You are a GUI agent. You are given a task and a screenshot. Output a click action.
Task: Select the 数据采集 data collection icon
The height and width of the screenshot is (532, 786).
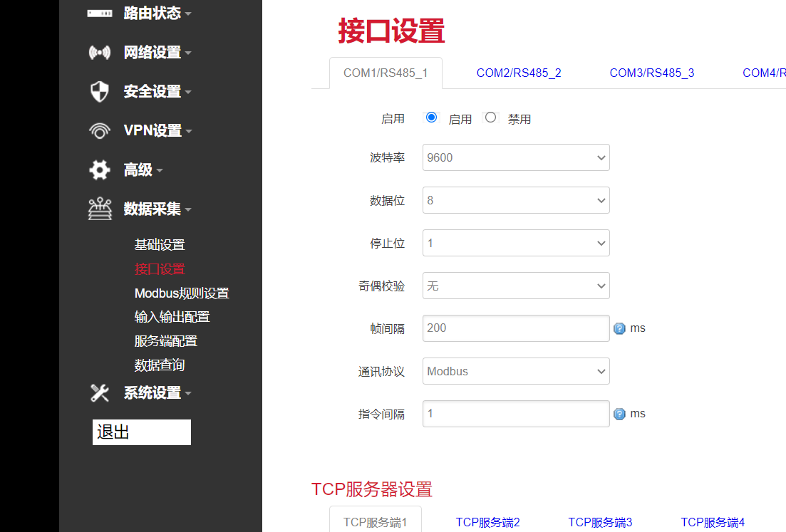(99, 208)
